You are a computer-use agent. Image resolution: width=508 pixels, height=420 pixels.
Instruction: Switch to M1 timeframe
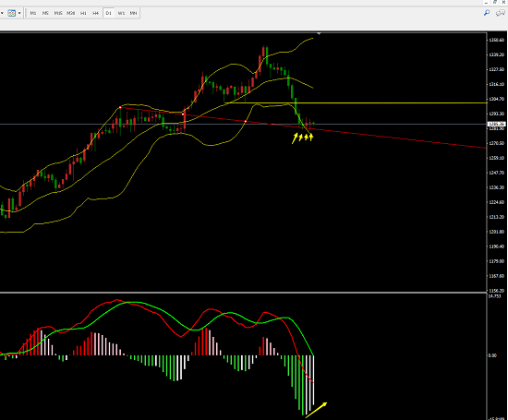(33, 13)
